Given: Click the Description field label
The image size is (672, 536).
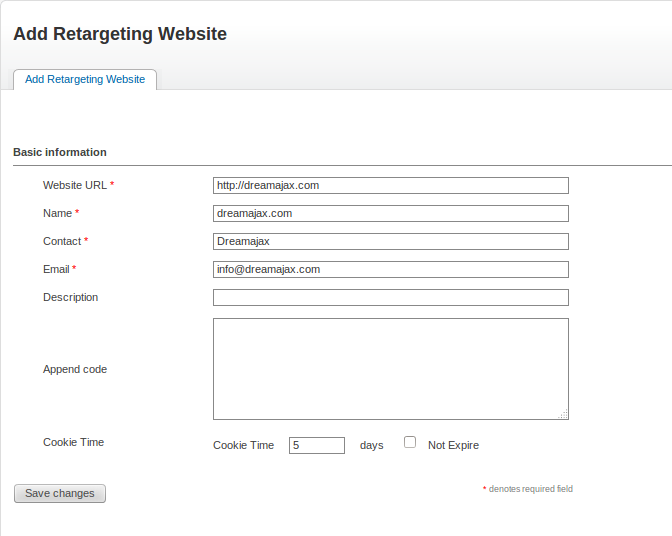Looking at the screenshot, I should point(70,297).
